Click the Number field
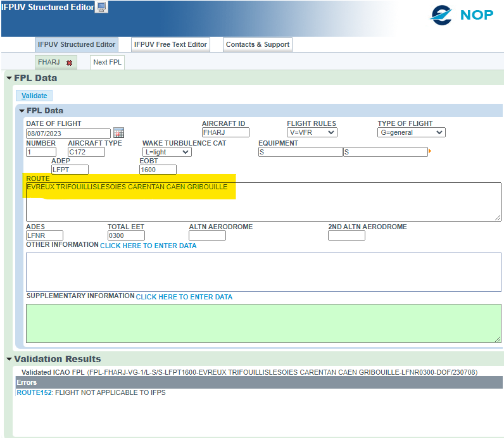 click(41, 152)
